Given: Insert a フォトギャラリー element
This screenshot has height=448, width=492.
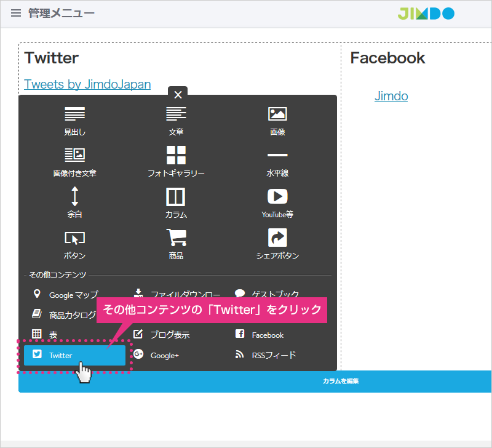Looking at the screenshot, I should [x=176, y=162].
